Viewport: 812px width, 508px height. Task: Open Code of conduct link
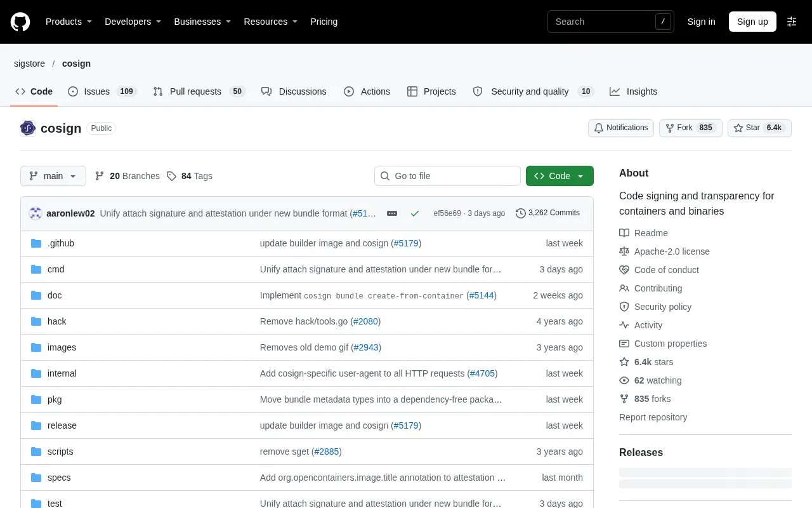(x=659, y=270)
